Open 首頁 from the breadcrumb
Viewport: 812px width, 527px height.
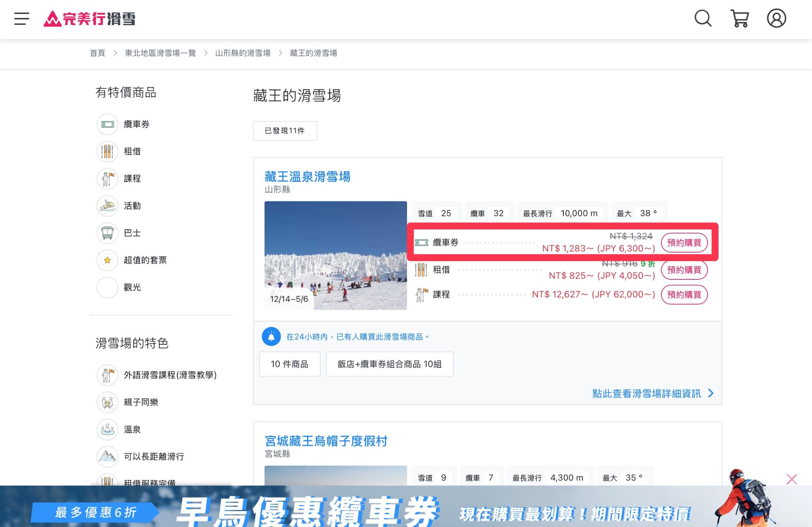(97, 53)
